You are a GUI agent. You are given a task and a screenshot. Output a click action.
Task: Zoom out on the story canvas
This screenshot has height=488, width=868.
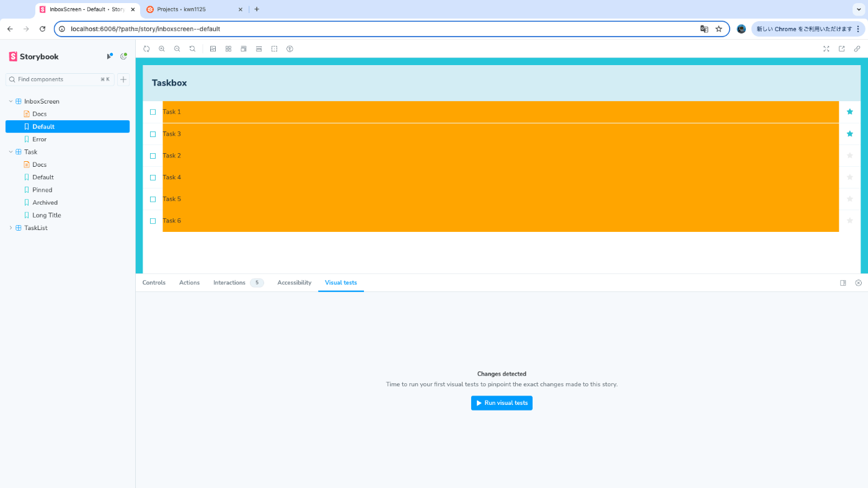tap(177, 48)
